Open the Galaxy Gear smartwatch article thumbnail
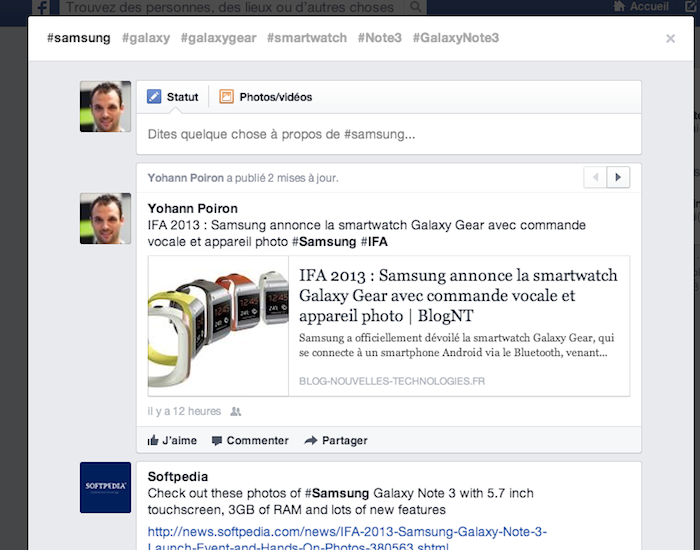Image resolution: width=700 pixels, height=550 pixels. (x=219, y=326)
